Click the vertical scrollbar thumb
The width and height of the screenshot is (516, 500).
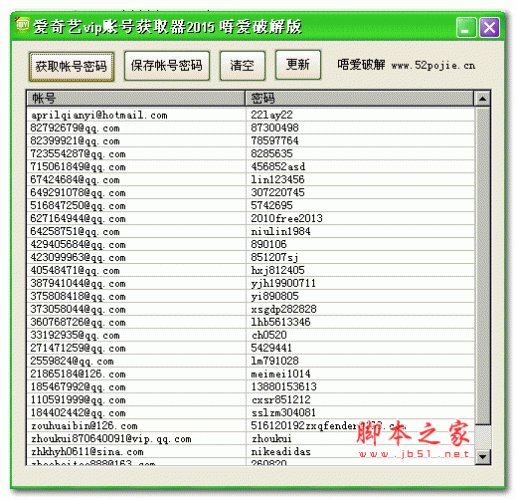pyautogui.click(x=482, y=266)
